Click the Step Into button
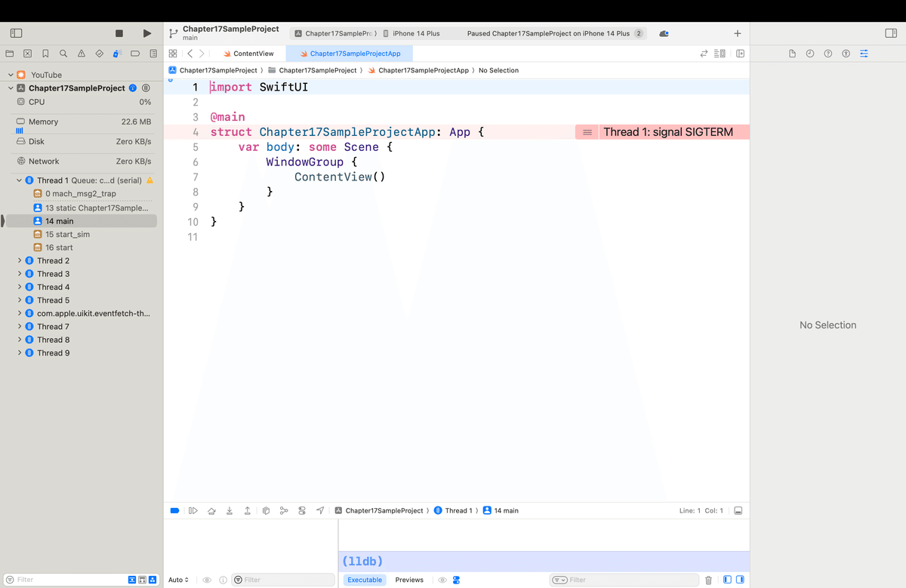 [230, 511]
